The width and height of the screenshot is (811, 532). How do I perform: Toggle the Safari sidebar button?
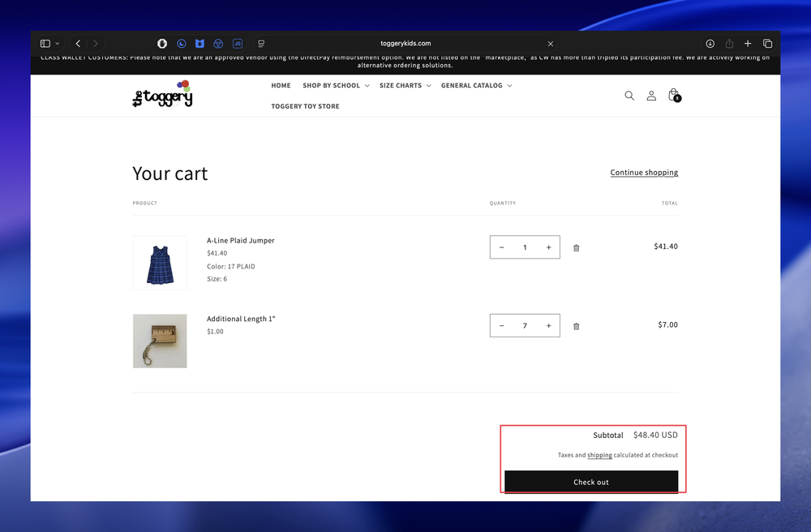45,44
